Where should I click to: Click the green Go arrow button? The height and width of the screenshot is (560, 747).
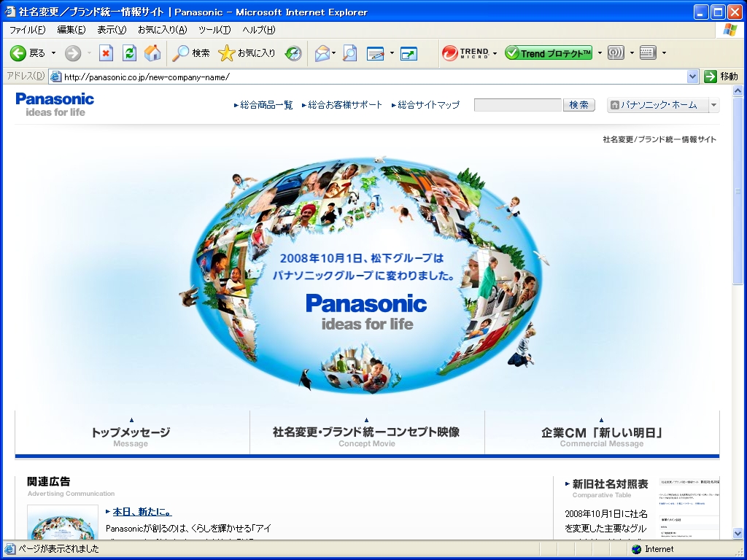711,76
